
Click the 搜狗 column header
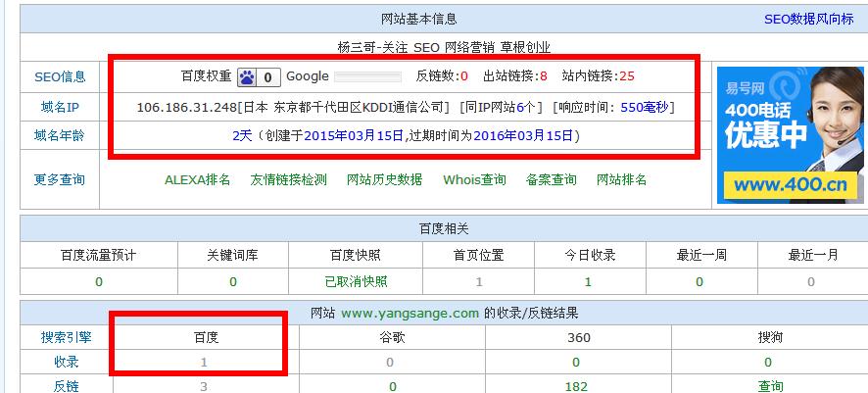coord(770,337)
